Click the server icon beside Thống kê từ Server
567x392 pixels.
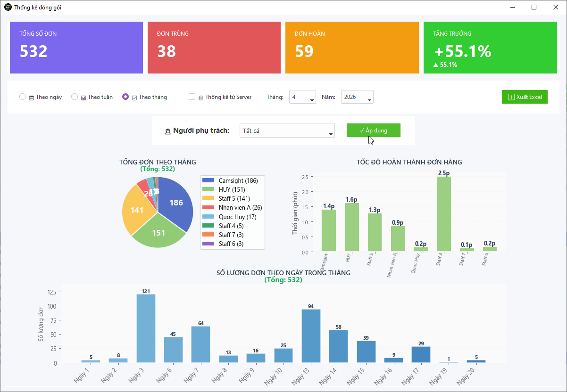pos(200,98)
